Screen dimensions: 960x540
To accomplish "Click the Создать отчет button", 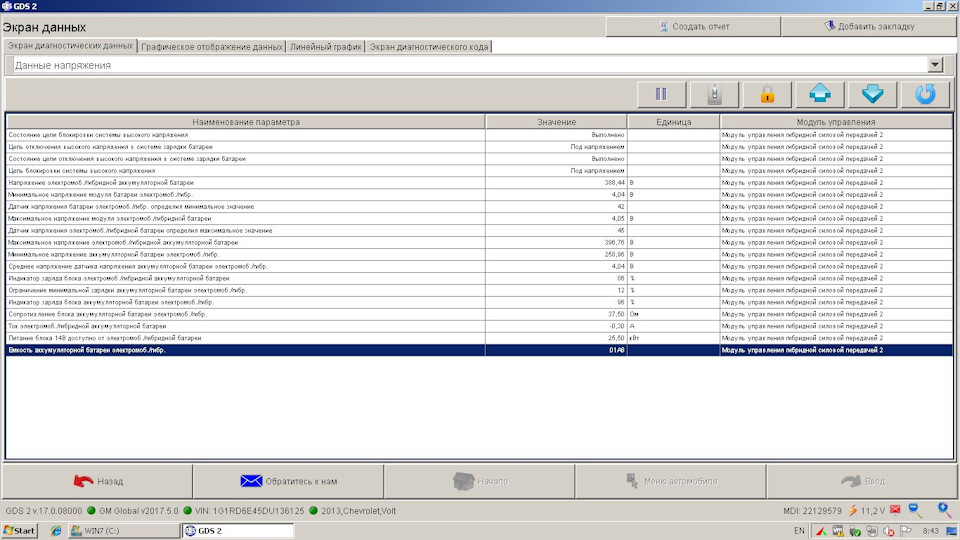I will (693, 26).
